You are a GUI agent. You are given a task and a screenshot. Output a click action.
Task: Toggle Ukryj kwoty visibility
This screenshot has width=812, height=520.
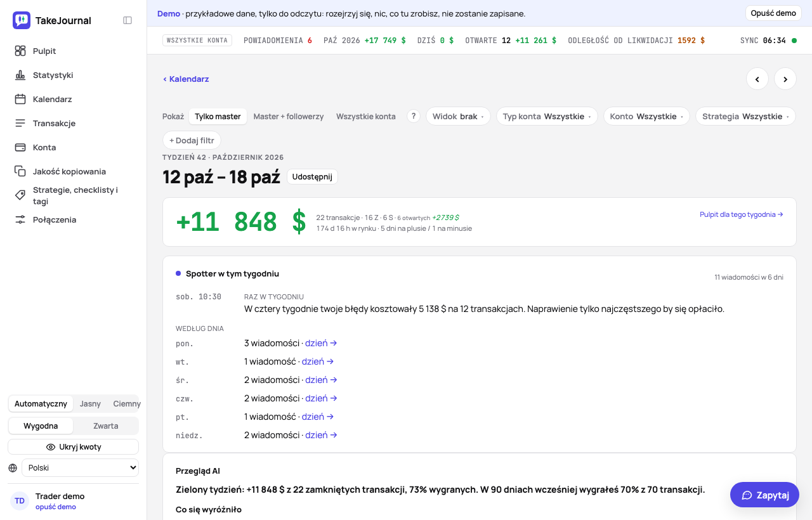[x=74, y=447]
